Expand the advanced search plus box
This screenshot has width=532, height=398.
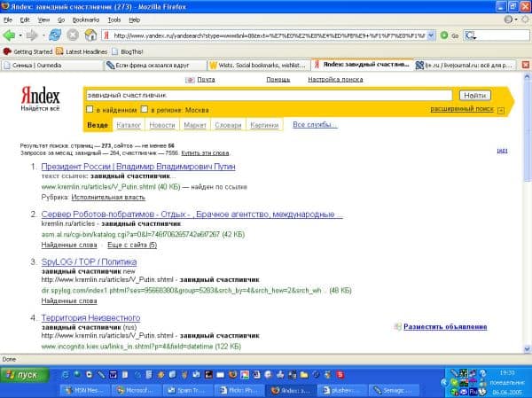pyautogui.click(x=501, y=111)
